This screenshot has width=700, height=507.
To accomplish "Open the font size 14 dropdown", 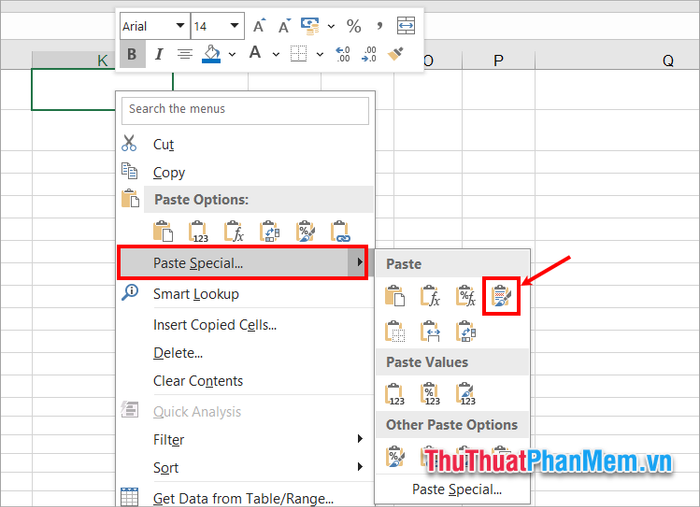I will [234, 26].
